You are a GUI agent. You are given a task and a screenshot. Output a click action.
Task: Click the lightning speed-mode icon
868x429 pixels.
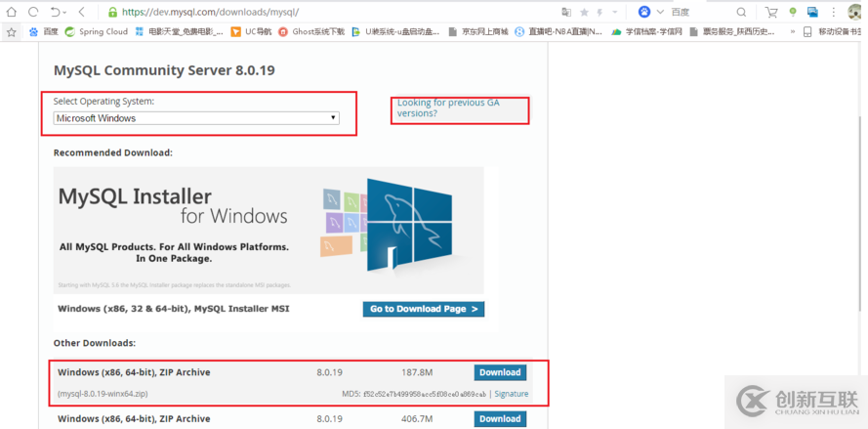click(599, 12)
